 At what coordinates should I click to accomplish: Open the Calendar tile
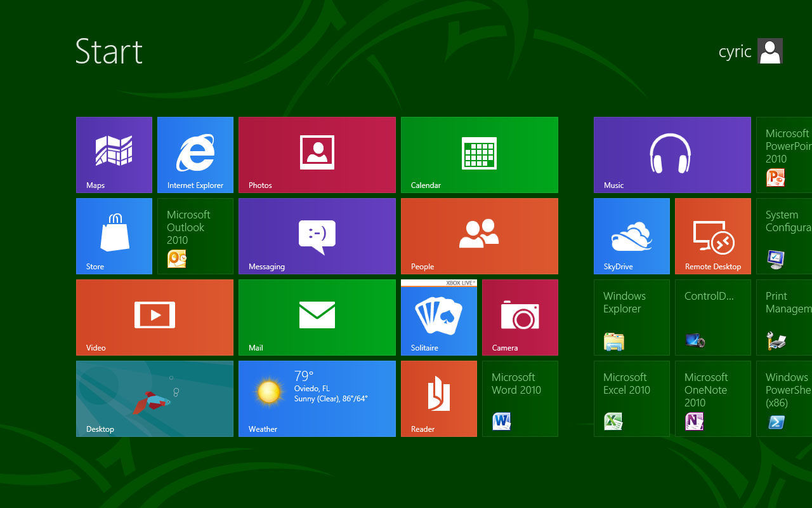[480, 155]
